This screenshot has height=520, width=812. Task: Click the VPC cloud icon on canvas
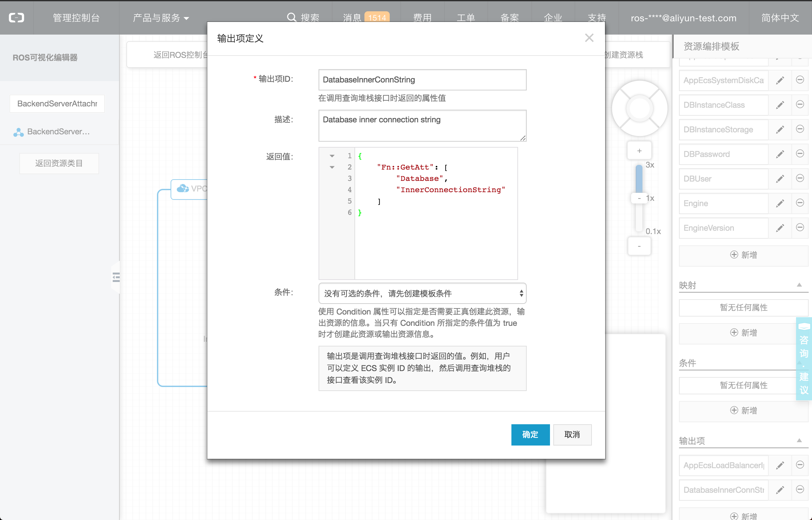pyautogui.click(x=183, y=189)
